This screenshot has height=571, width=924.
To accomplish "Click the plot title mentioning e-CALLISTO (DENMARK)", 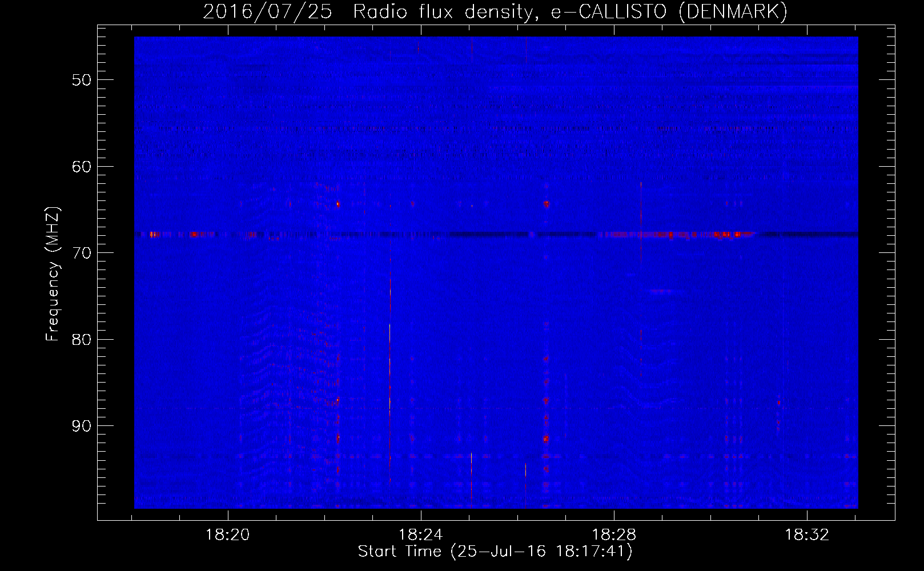I will (x=495, y=11).
